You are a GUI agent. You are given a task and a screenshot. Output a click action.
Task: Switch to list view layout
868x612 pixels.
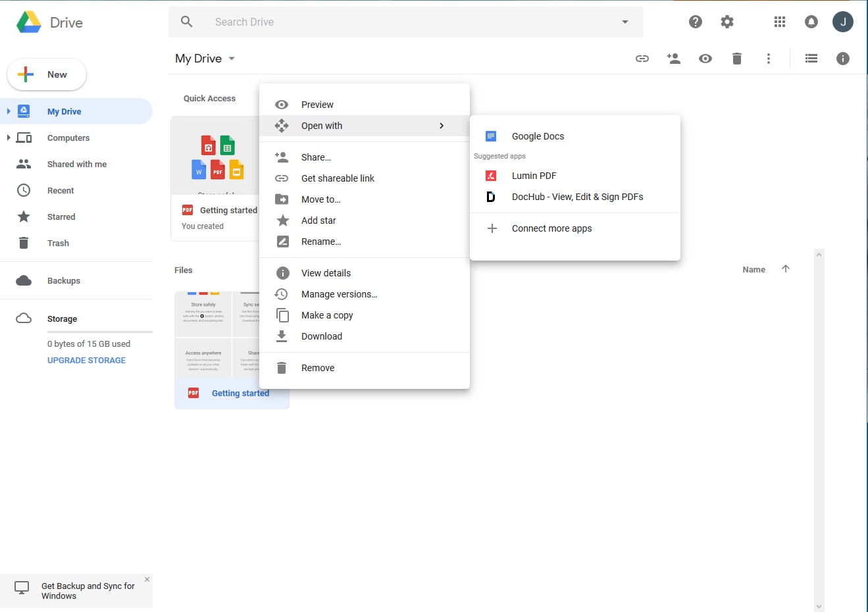pyautogui.click(x=811, y=59)
